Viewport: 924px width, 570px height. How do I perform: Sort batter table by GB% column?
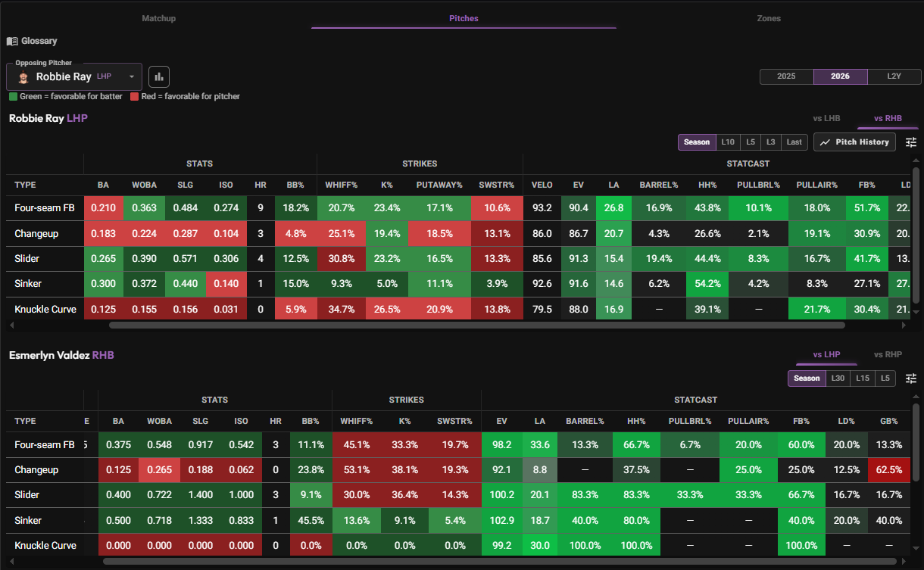pos(889,421)
